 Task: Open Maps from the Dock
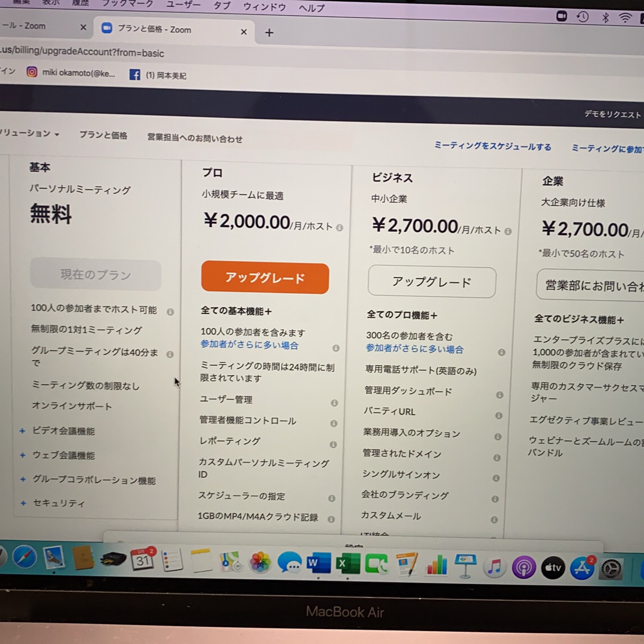click(231, 562)
